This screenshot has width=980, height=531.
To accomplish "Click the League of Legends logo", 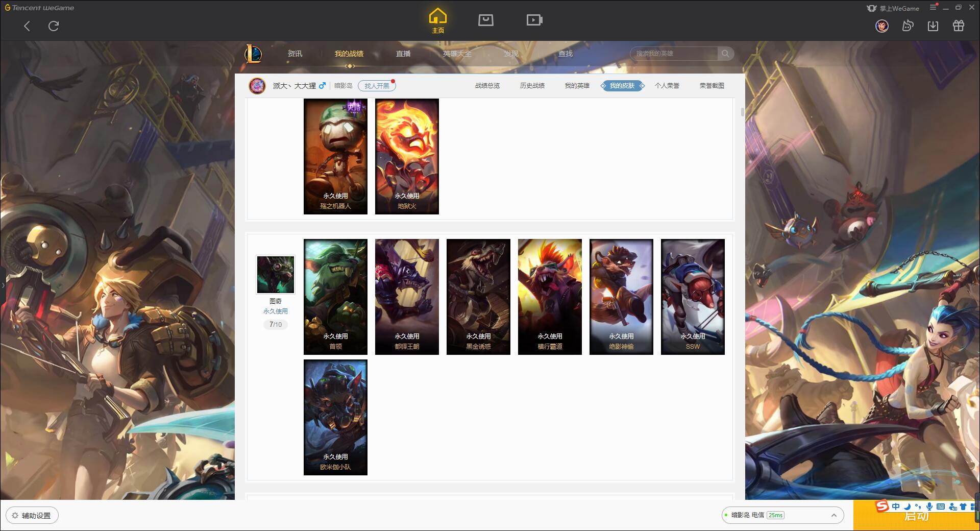I will (253, 54).
